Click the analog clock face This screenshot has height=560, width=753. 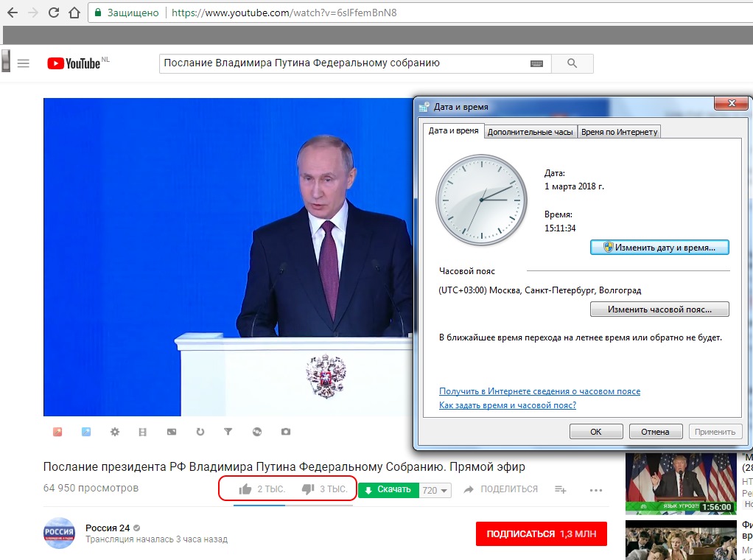tap(481, 200)
